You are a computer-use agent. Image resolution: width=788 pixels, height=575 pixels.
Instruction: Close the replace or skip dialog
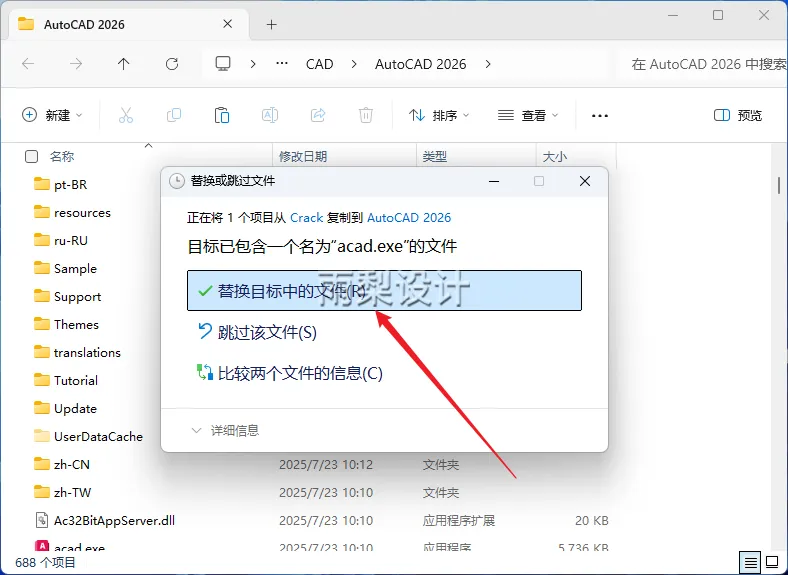(x=584, y=181)
